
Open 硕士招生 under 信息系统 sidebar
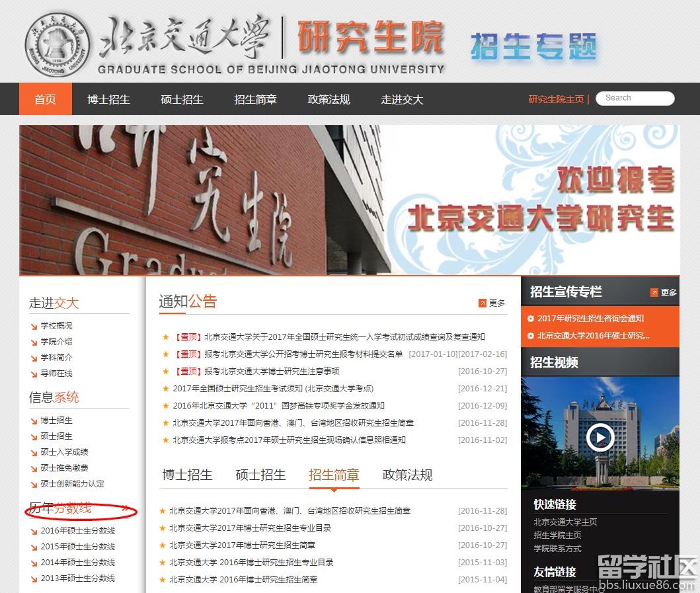point(56,436)
